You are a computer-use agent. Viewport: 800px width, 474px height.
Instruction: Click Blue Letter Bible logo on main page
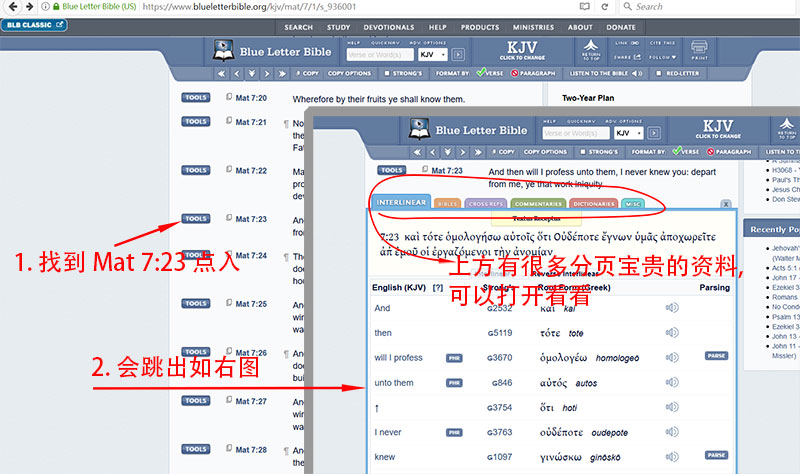point(272,51)
